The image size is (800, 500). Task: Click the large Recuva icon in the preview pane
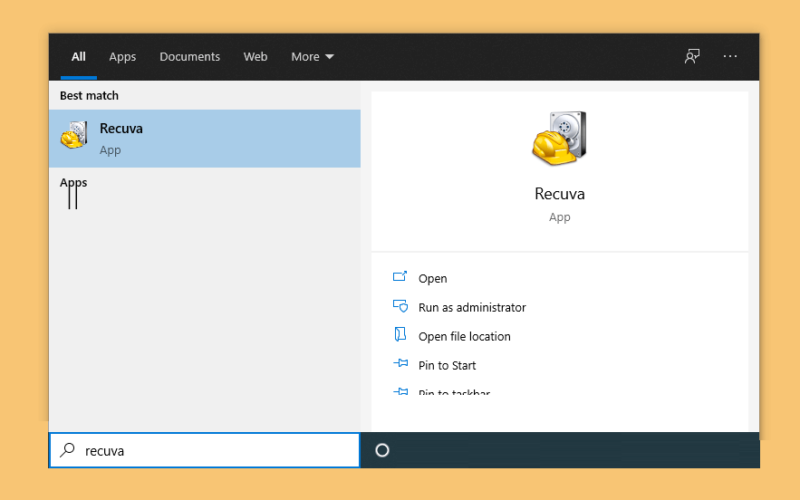click(559, 138)
